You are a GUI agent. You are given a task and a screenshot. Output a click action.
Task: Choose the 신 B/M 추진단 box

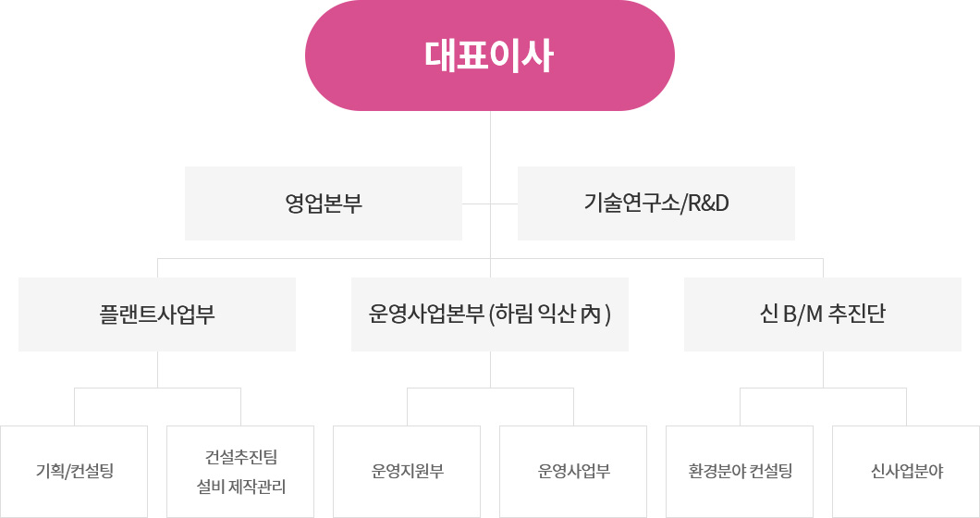click(x=823, y=314)
